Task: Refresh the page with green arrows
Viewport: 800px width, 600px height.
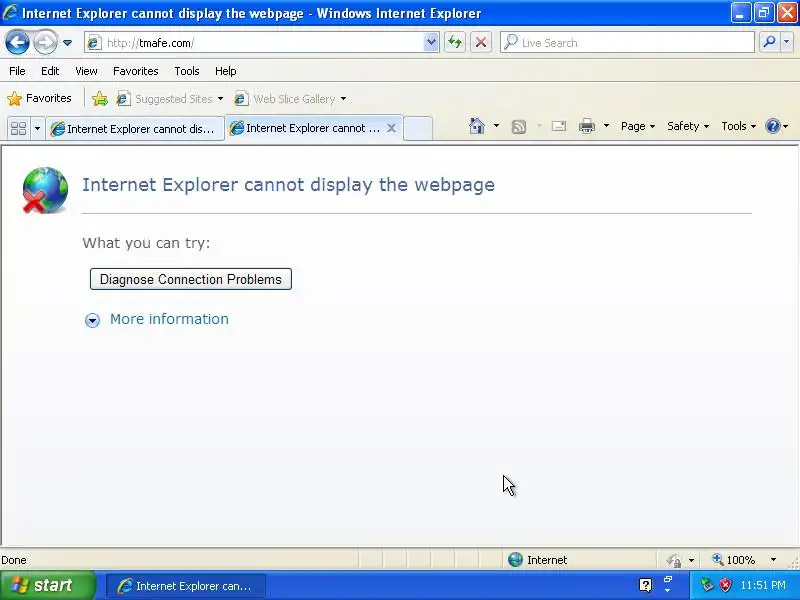Action: 455,42
